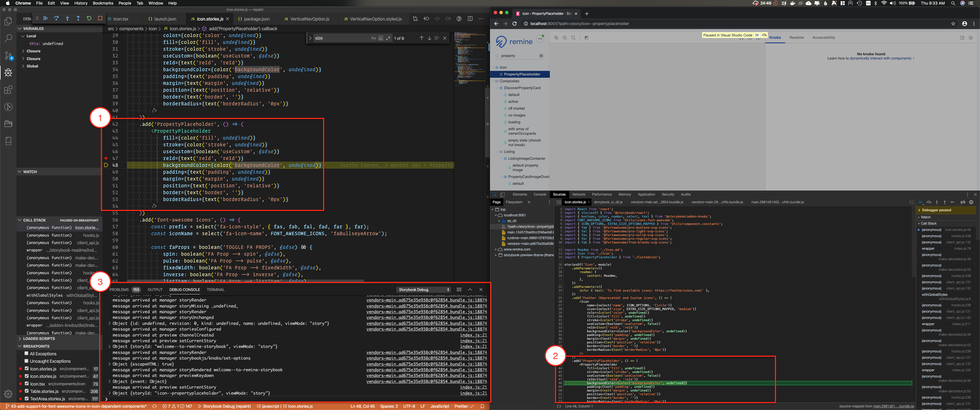Click Step Over in VS Code debug toolbar
The height and width of the screenshot is (410, 980).
[56, 18]
